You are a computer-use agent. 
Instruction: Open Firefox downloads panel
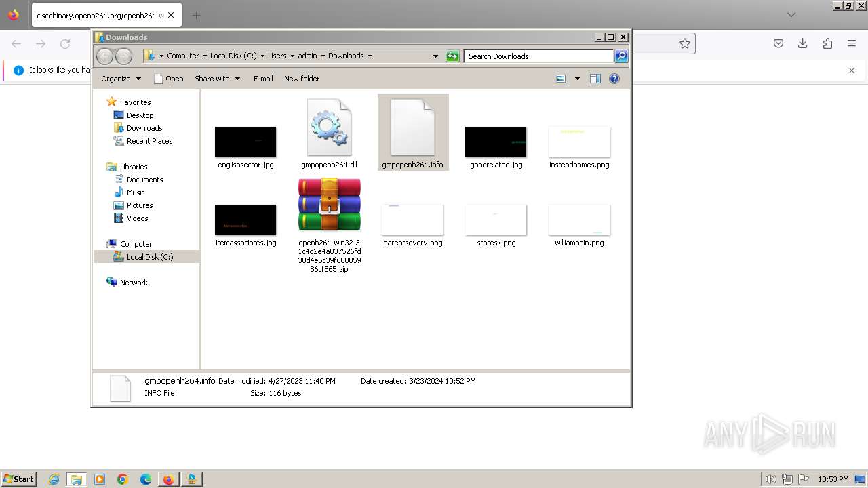803,43
